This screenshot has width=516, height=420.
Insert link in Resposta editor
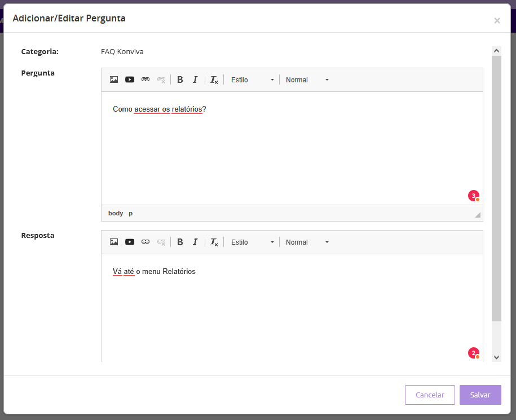(x=145, y=242)
